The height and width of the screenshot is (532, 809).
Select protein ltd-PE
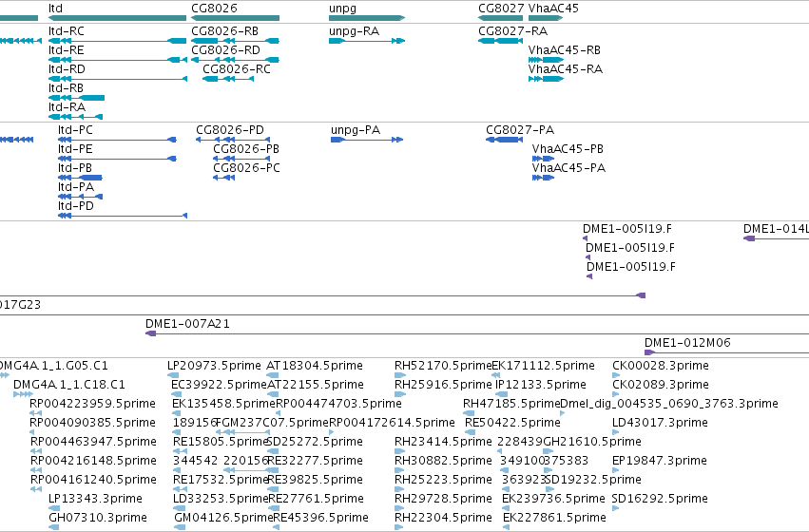(75, 149)
